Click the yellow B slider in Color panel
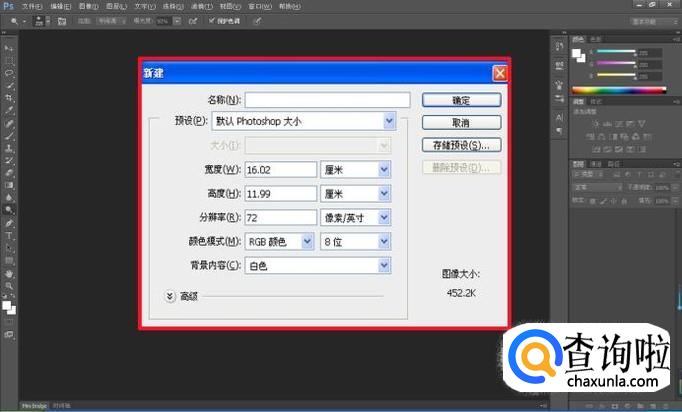Screen dimensions: 682x412 (616, 75)
